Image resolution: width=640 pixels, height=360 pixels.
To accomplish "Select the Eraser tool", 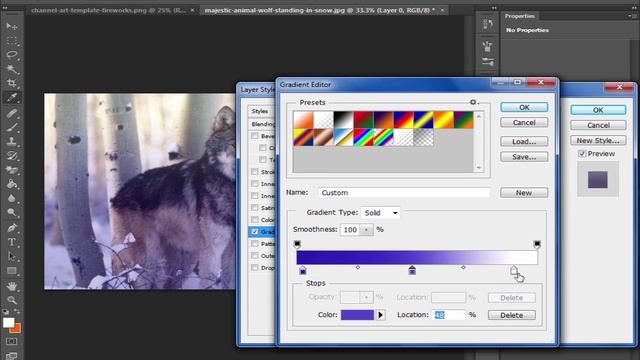I will pos(11,170).
